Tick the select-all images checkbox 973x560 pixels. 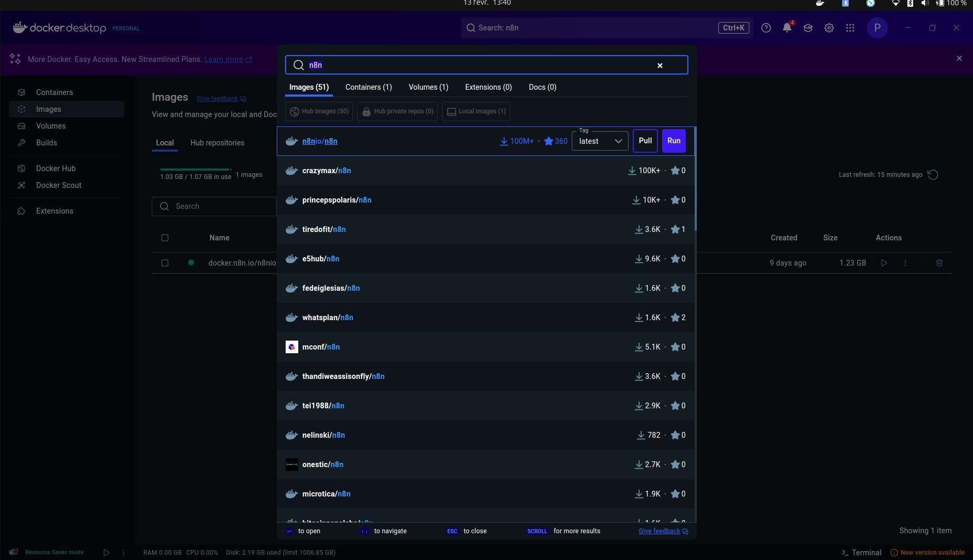165,238
